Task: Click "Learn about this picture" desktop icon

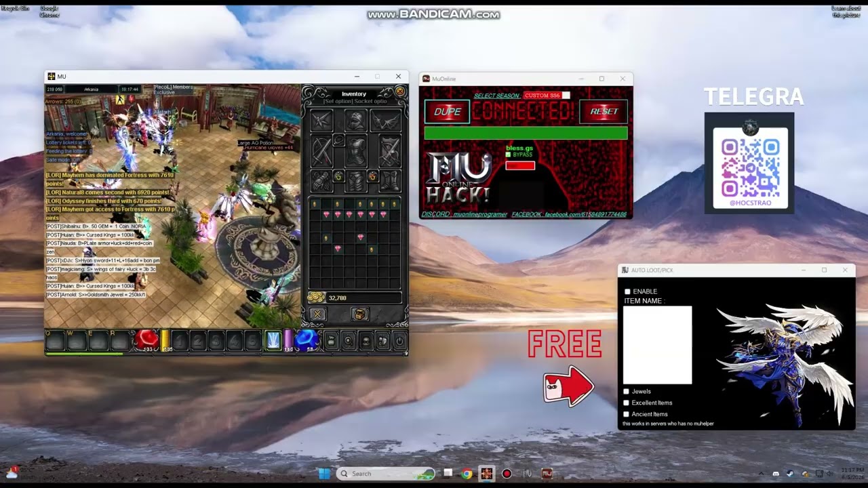Action: coord(846,11)
